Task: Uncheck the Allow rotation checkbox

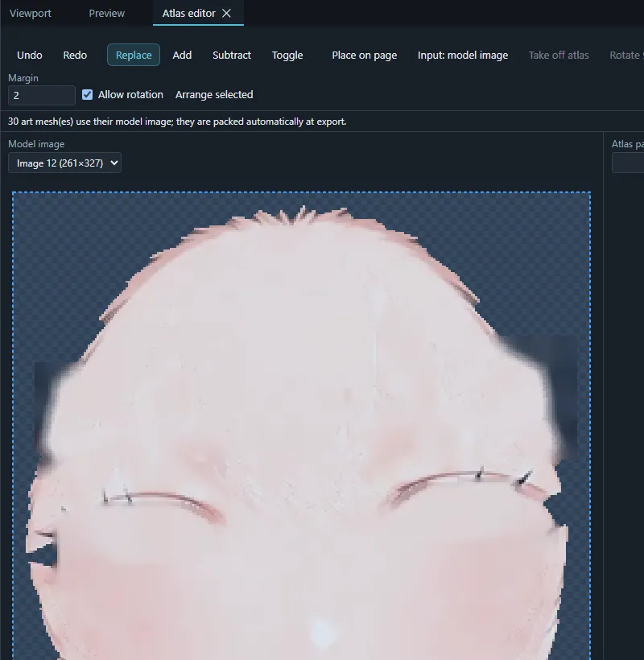Action: pos(87,95)
